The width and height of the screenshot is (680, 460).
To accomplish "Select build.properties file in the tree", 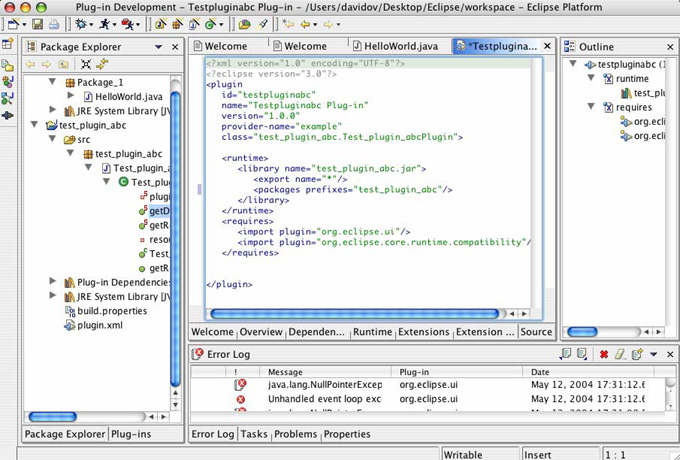I will [x=112, y=311].
